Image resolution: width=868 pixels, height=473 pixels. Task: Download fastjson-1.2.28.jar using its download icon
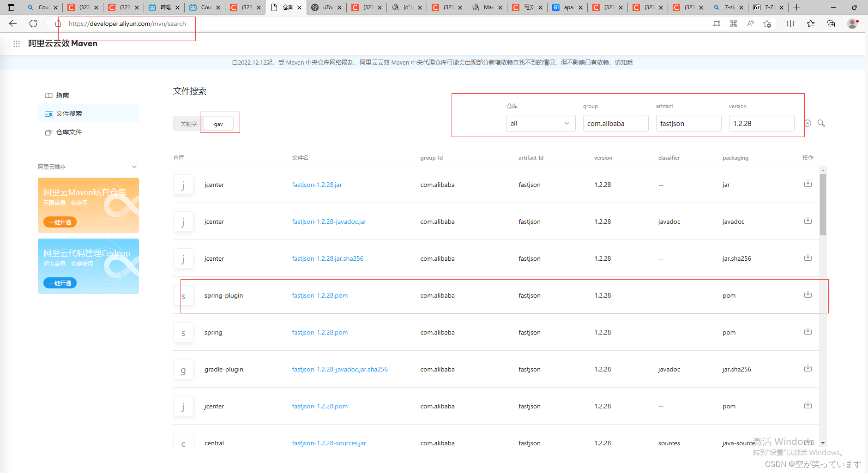point(808,183)
